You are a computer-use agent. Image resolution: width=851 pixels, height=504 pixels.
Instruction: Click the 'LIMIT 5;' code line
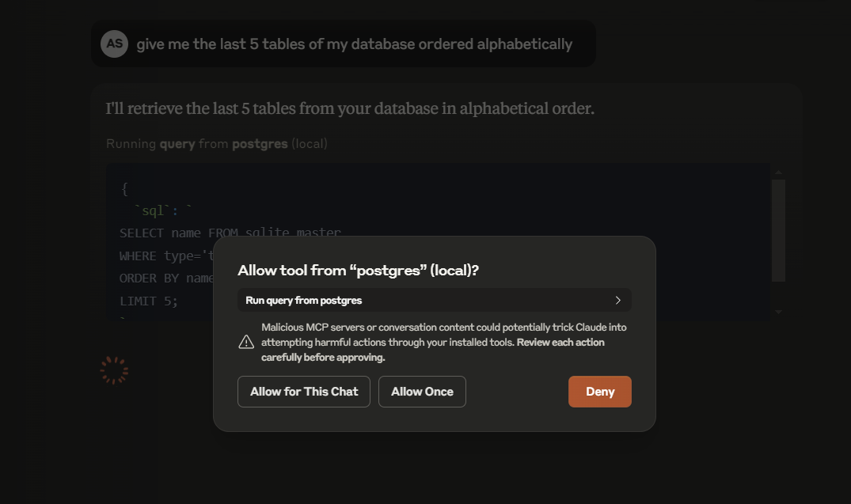(x=149, y=301)
